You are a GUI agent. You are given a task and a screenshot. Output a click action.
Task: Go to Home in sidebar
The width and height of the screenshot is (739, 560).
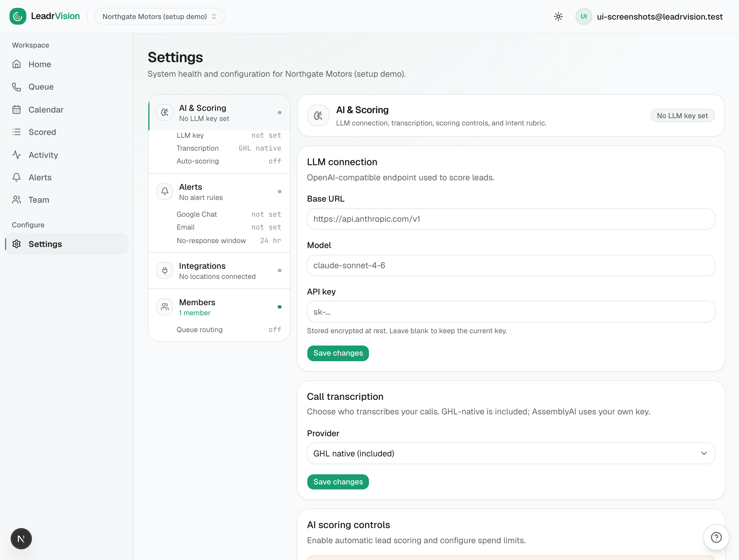67,64
